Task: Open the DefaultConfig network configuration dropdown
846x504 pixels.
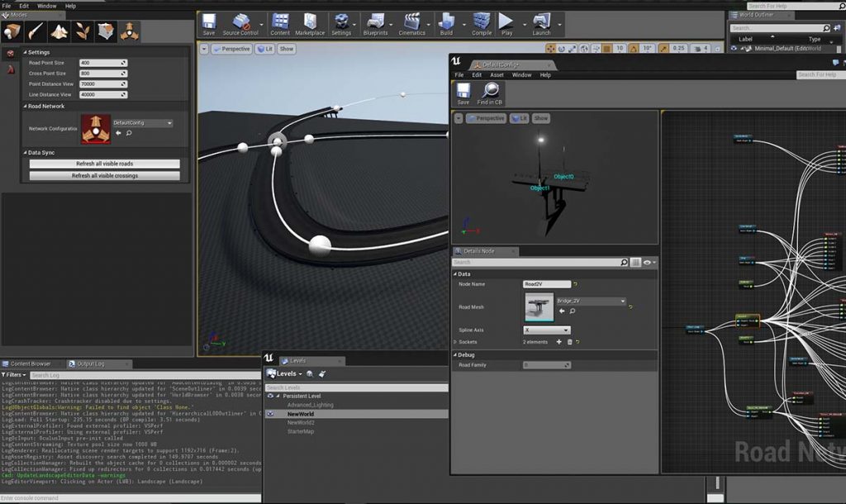Action: pos(143,123)
